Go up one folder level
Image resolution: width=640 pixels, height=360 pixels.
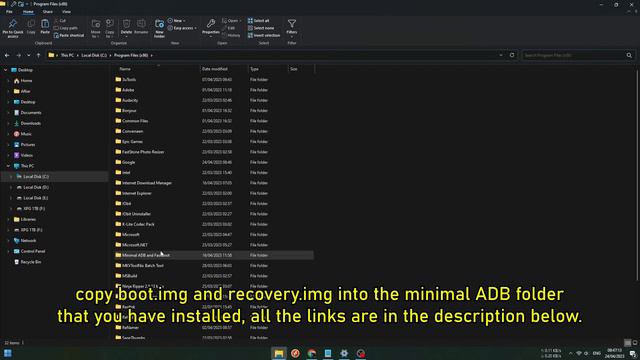pyautogui.click(x=38, y=55)
